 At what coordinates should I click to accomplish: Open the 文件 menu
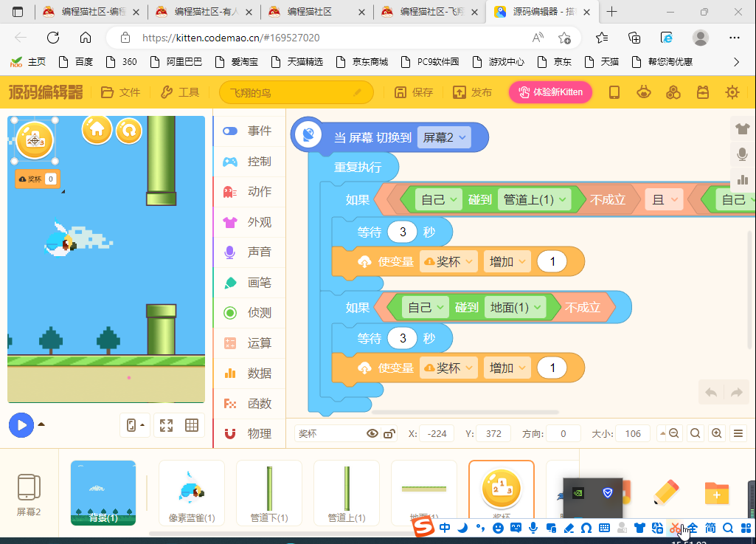[x=120, y=92]
